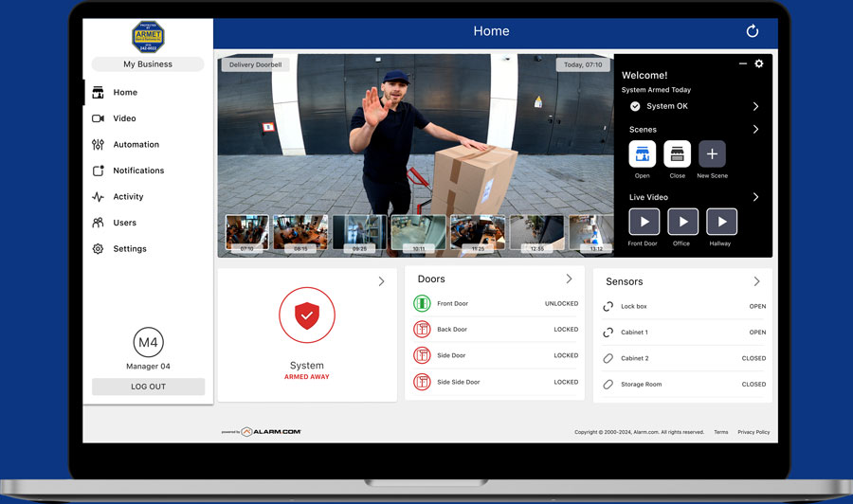Open the Automation menu item
This screenshot has width=853, height=504.
coord(136,145)
